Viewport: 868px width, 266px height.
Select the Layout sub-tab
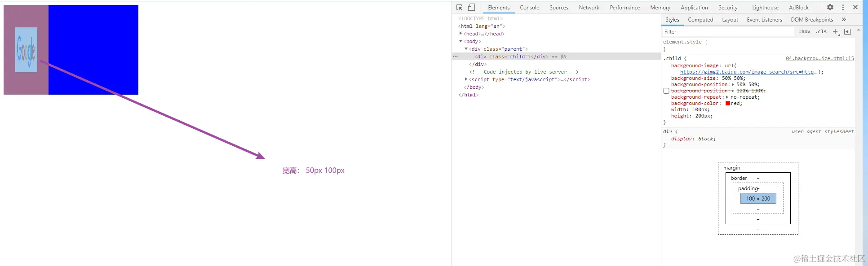(730, 20)
